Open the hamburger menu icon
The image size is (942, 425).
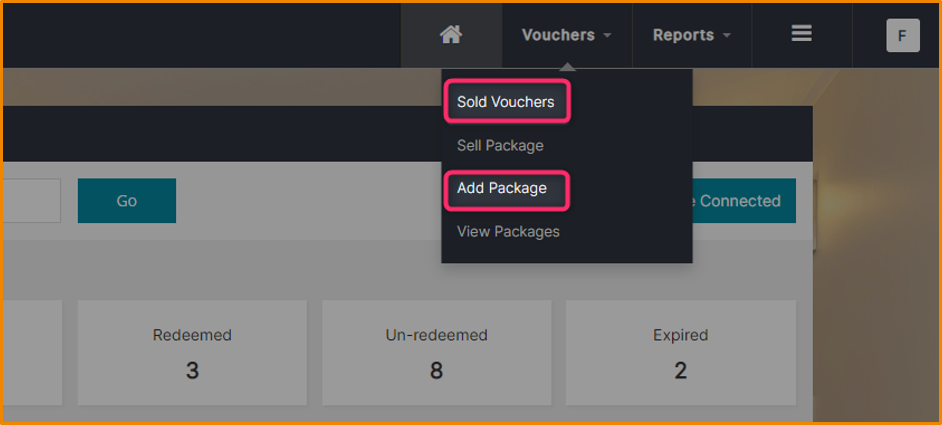coord(801,34)
